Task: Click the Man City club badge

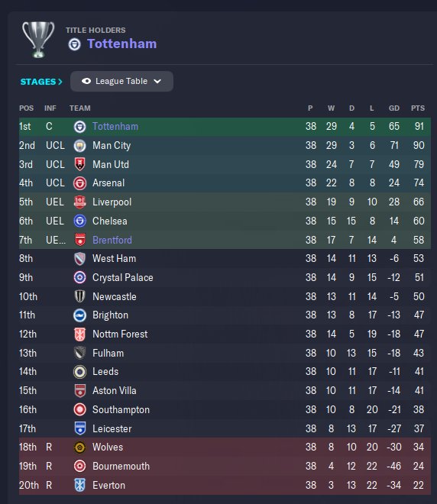Action: (x=79, y=146)
